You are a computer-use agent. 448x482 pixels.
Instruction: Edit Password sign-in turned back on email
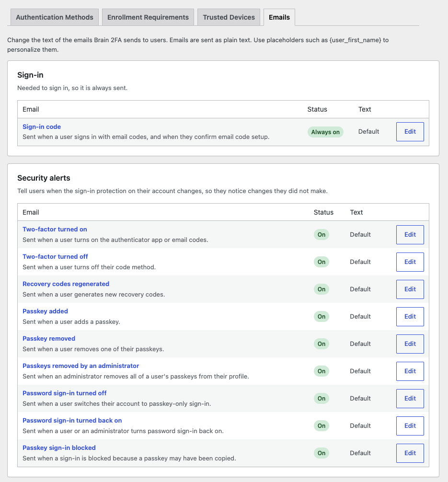(x=410, y=426)
